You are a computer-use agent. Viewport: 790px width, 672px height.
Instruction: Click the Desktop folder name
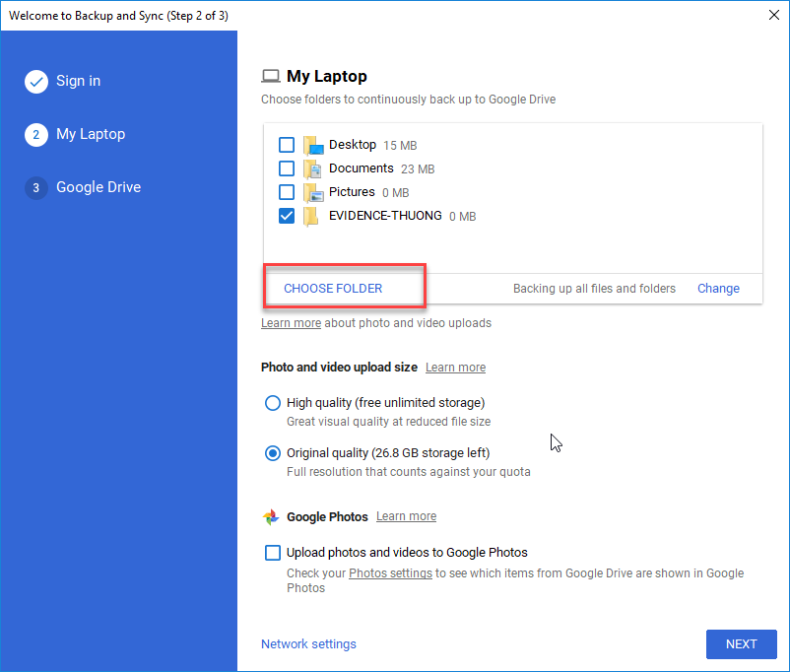pyautogui.click(x=353, y=145)
